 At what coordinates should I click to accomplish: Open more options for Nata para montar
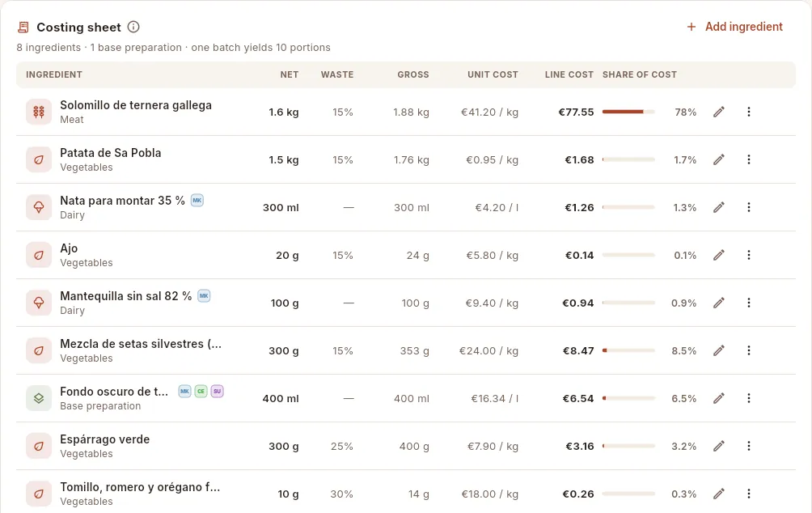click(x=749, y=207)
